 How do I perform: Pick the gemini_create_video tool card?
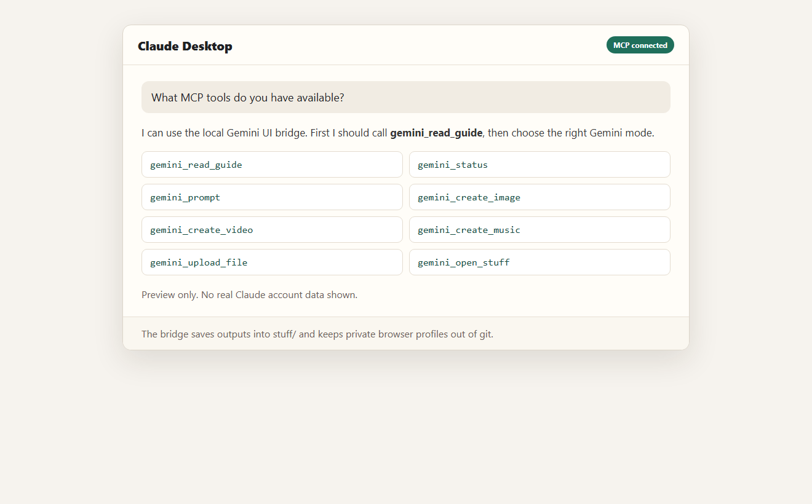click(x=272, y=230)
